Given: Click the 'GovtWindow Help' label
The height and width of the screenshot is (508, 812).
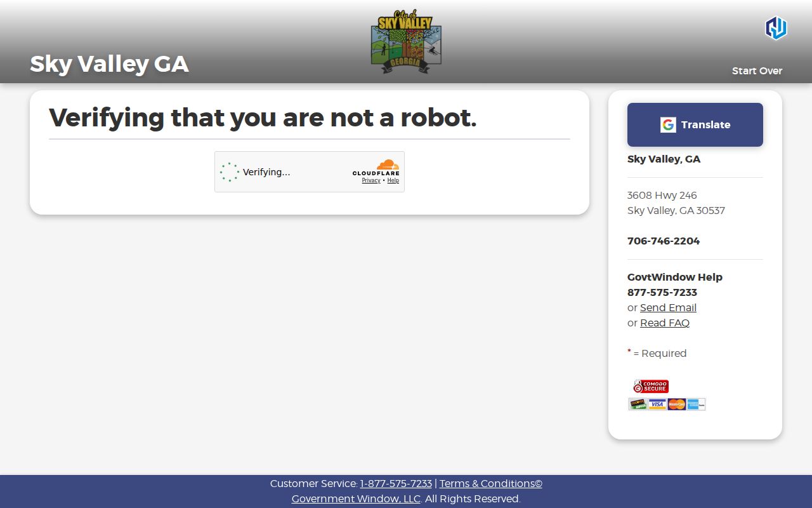Looking at the screenshot, I should pos(675,277).
